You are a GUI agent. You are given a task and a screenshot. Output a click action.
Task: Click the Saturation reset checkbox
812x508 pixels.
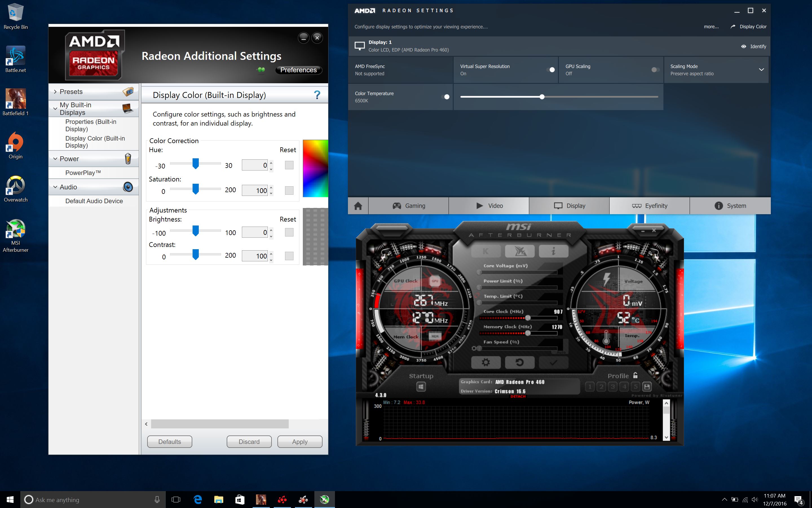click(x=289, y=190)
